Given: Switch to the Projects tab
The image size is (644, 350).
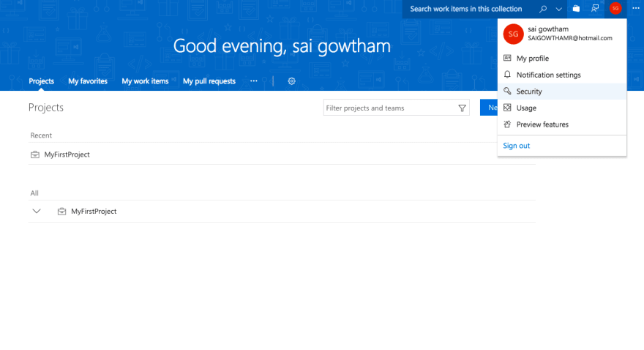Looking at the screenshot, I should [x=41, y=81].
